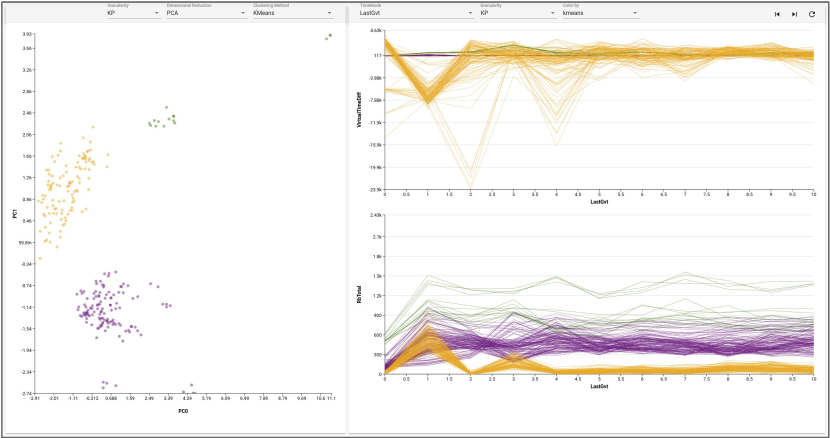Open the Granularity dropdown next to Color by
830x438 pixels.
[518, 13]
